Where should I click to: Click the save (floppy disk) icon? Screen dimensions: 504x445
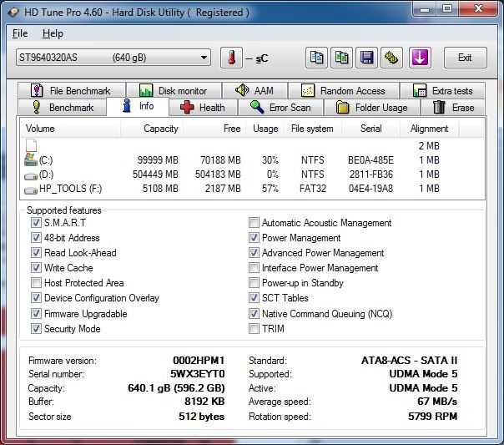coord(366,58)
